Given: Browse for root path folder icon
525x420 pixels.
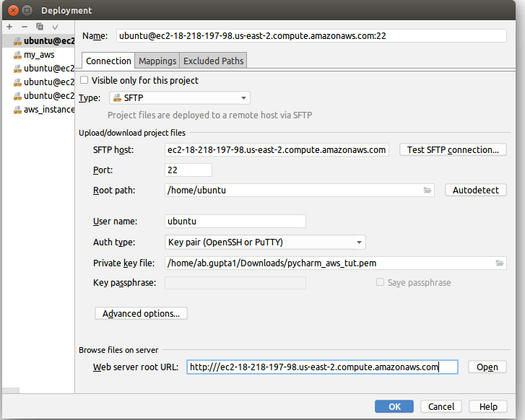Looking at the screenshot, I should [428, 190].
